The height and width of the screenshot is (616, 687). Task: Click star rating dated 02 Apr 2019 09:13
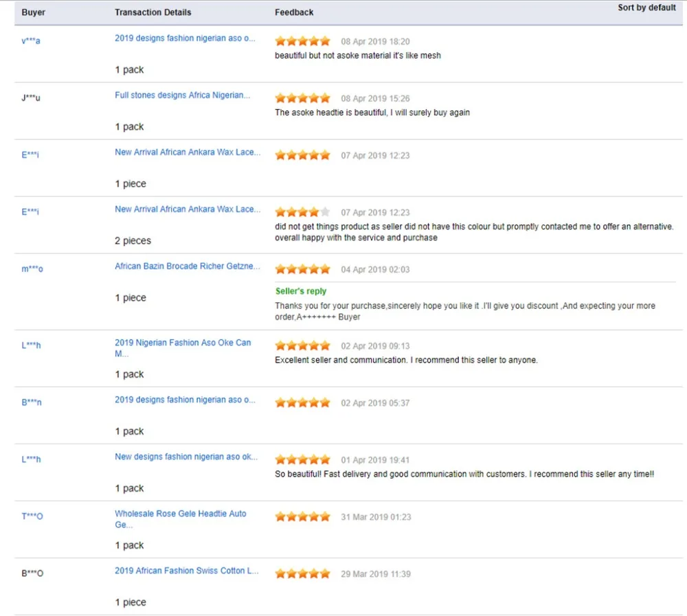302,345
